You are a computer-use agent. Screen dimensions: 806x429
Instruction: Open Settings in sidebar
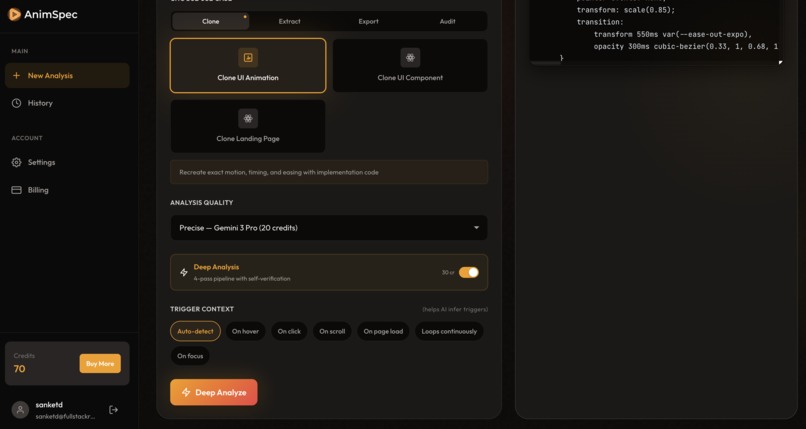pyautogui.click(x=67, y=162)
